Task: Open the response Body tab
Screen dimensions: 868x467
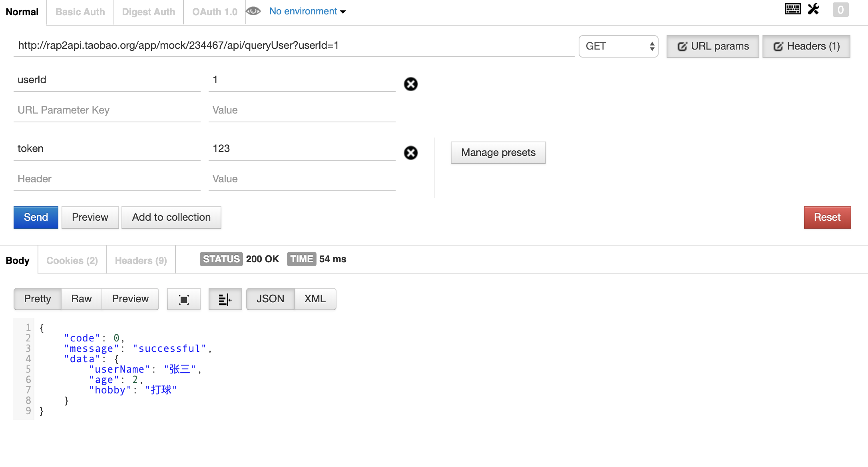Action: point(18,260)
